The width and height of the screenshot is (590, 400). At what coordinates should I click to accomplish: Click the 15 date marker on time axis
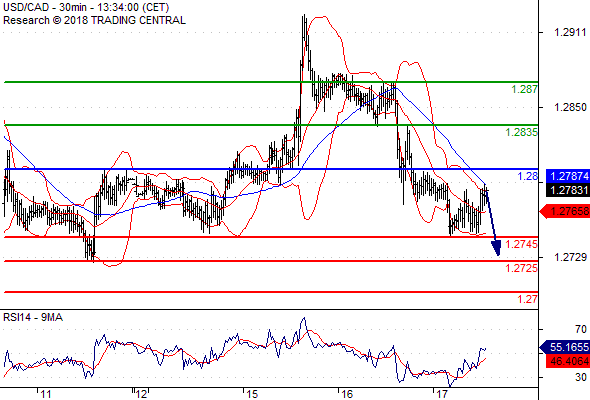click(252, 394)
